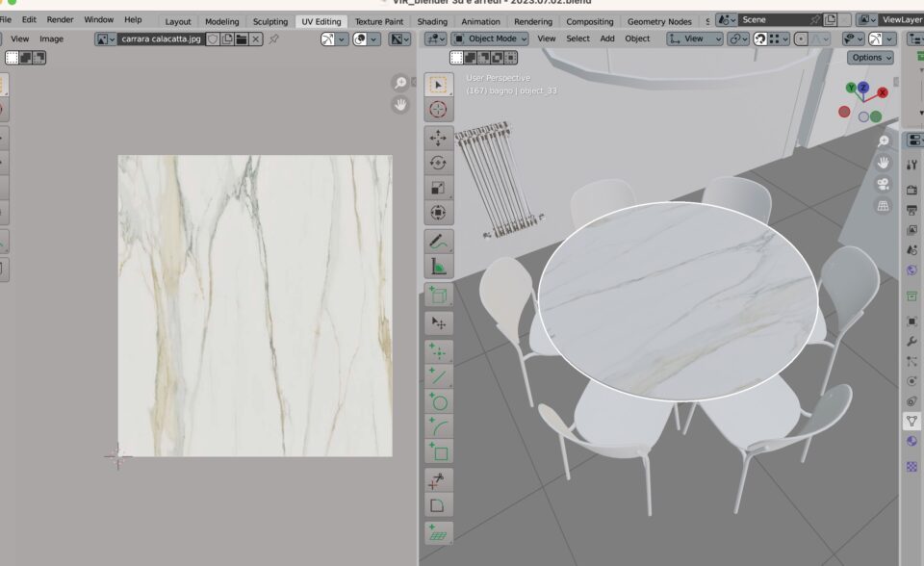Select the Measure tool
The image size is (924, 566).
click(438, 266)
